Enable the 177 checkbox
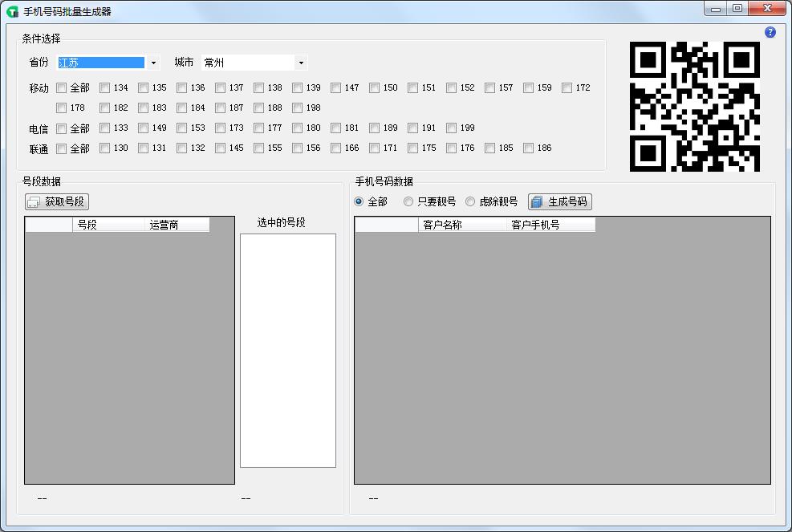The height and width of the screenshot is (532, 792). click(x=258, y=128)
